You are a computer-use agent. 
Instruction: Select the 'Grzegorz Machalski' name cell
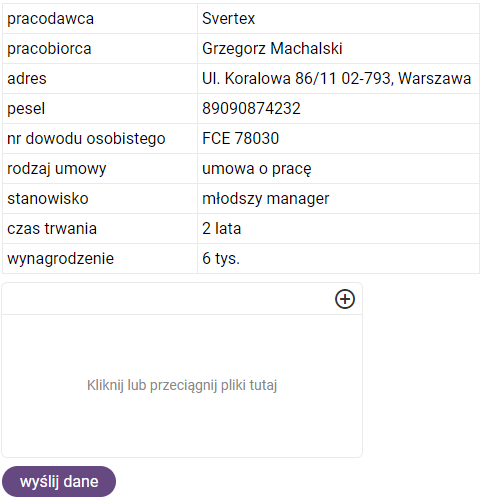pyautogui.click(x=338, y=49)
